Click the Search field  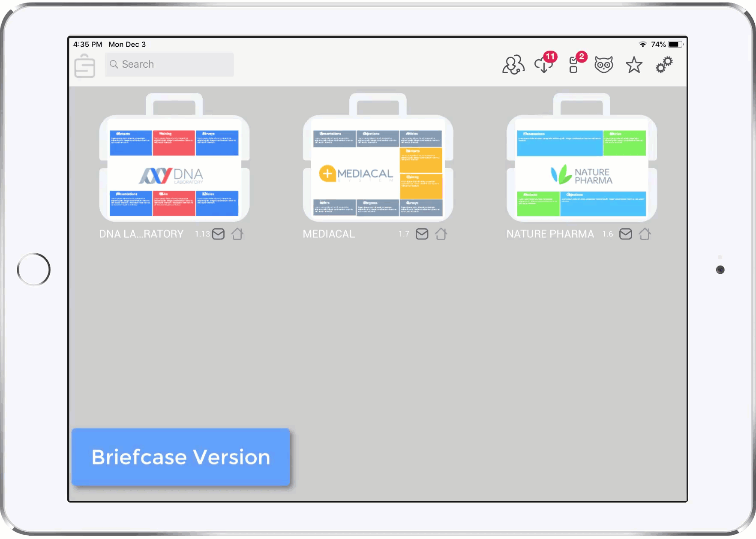pos(169,64)
